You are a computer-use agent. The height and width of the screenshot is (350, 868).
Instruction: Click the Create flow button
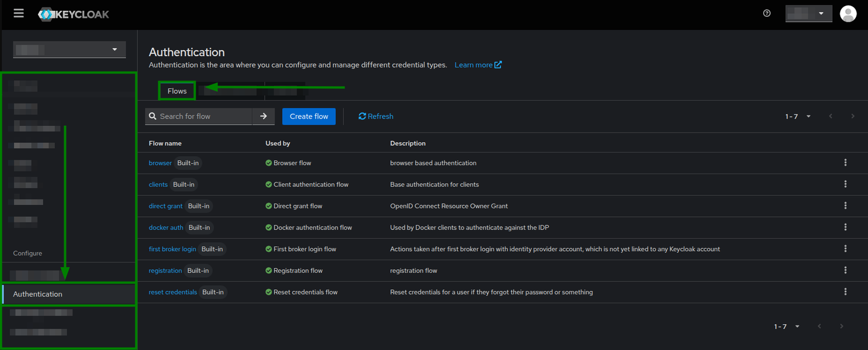point(309,116)
